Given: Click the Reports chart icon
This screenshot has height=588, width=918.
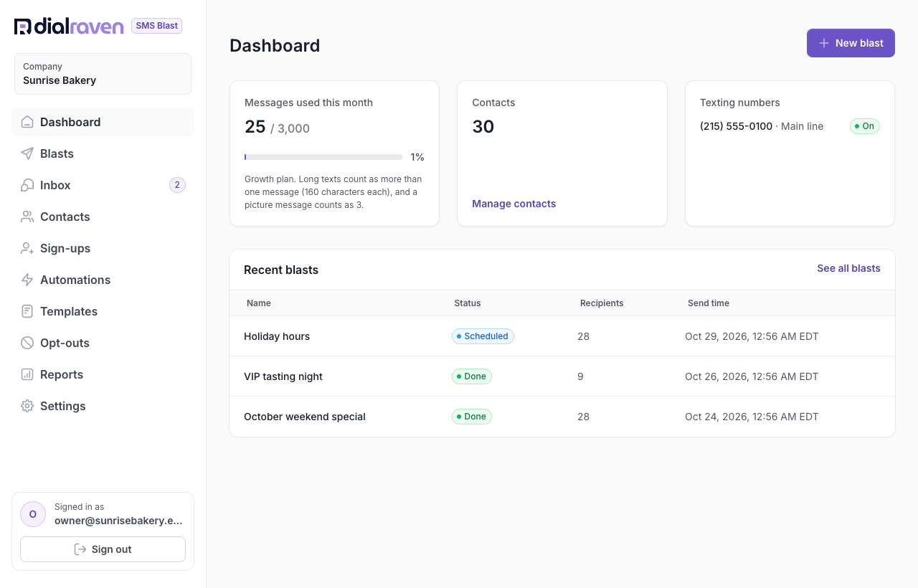Looking at the screenshot, I should coord(27,374).
